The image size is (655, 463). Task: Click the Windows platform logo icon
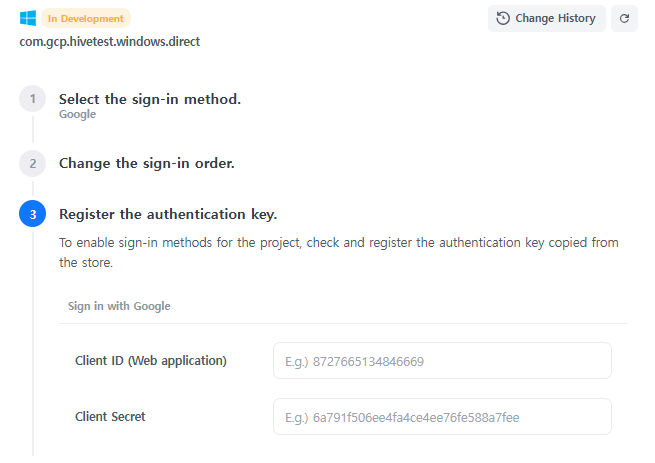click(x=28, y=18)
